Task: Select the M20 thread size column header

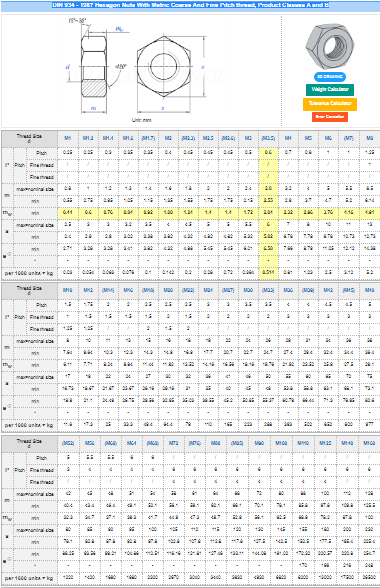Action: pyautogui.click(x=168, y=290)
